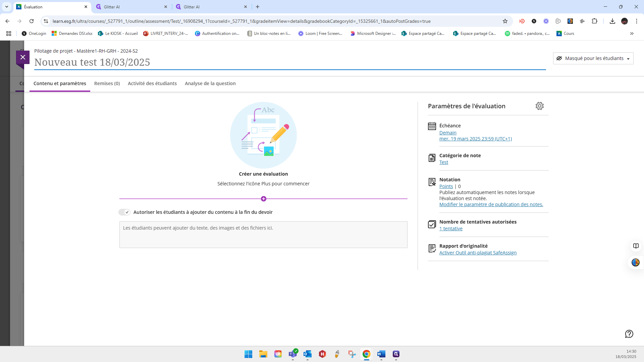Image resolution: width=644 pixels, height=362 pixels.
Task: Open evaluation settings gear icon
Action: (539, 106)
